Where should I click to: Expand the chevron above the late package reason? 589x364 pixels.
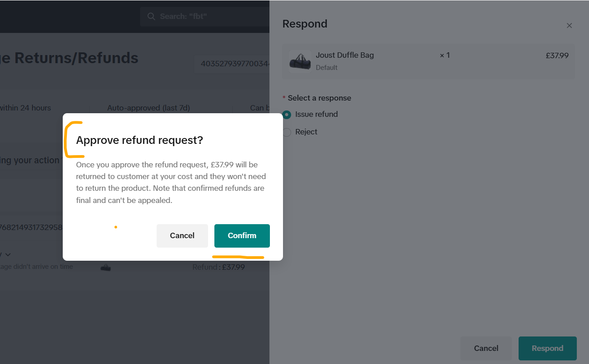8,255
